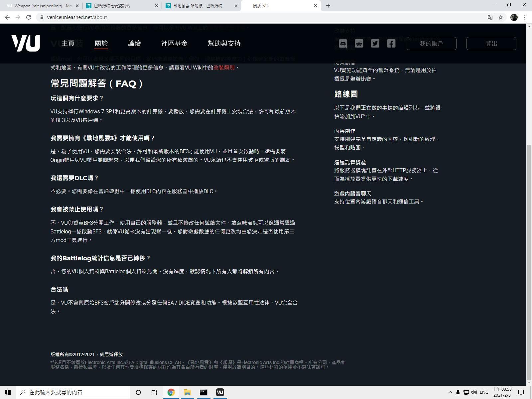Click the 路線圖 heading
532x399 pixels.
tap(346, 94)
